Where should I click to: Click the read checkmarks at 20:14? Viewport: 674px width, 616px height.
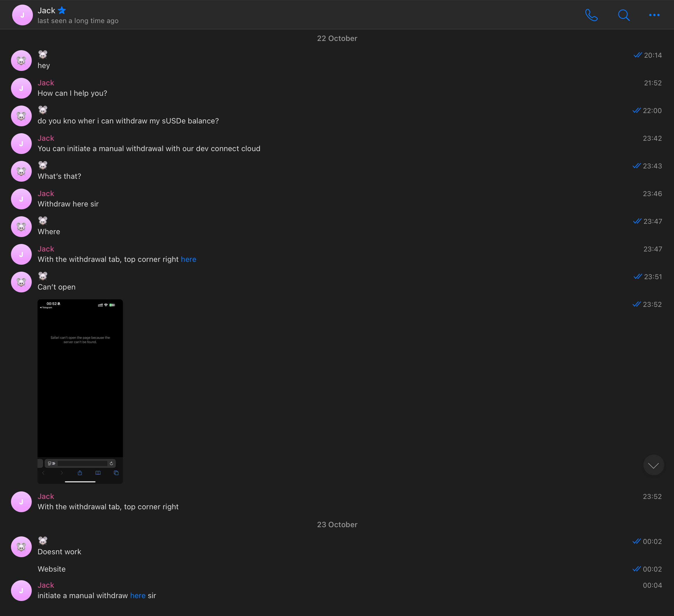pos(638,55)
